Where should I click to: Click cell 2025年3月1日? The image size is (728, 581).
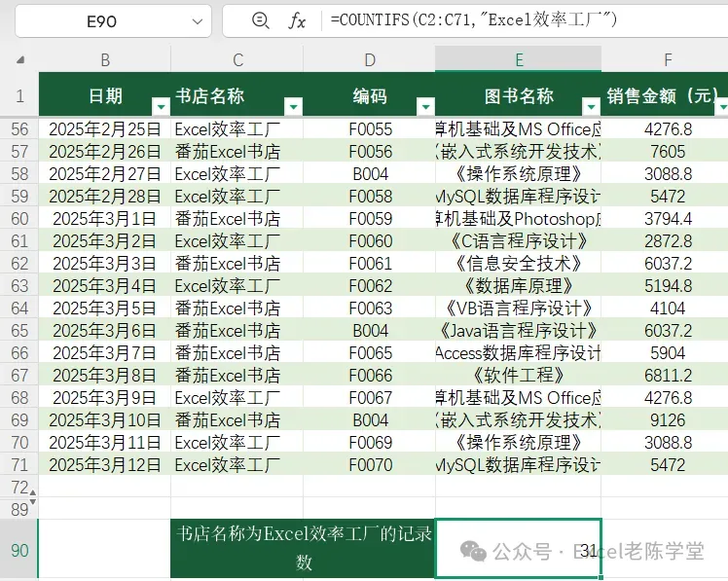pos(105,219)
